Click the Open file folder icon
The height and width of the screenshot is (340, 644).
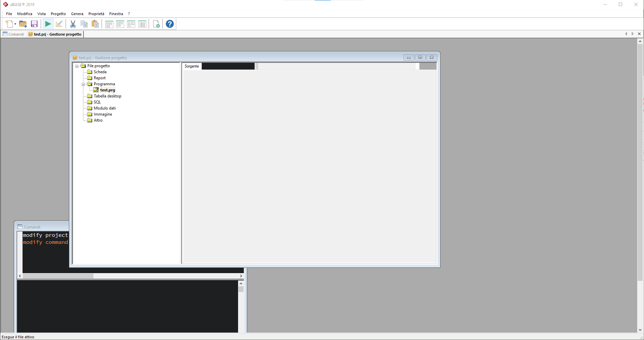click(x=23, y=24)
